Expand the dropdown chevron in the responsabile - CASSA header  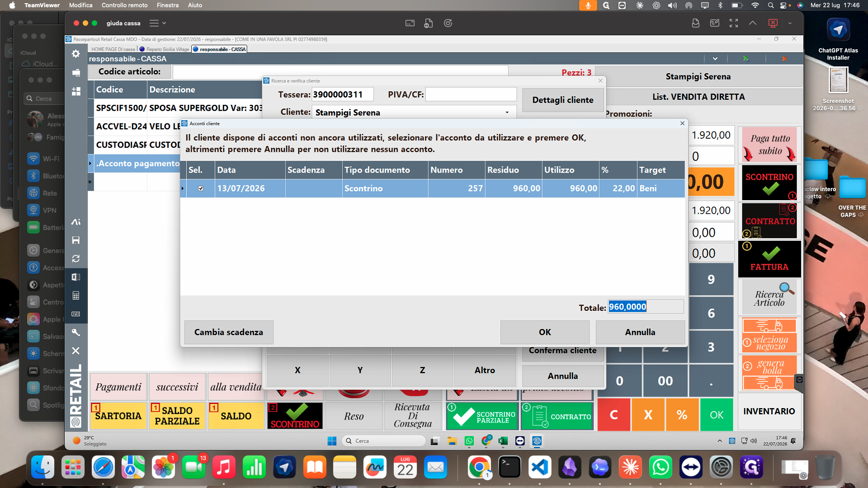pos(715,59)
